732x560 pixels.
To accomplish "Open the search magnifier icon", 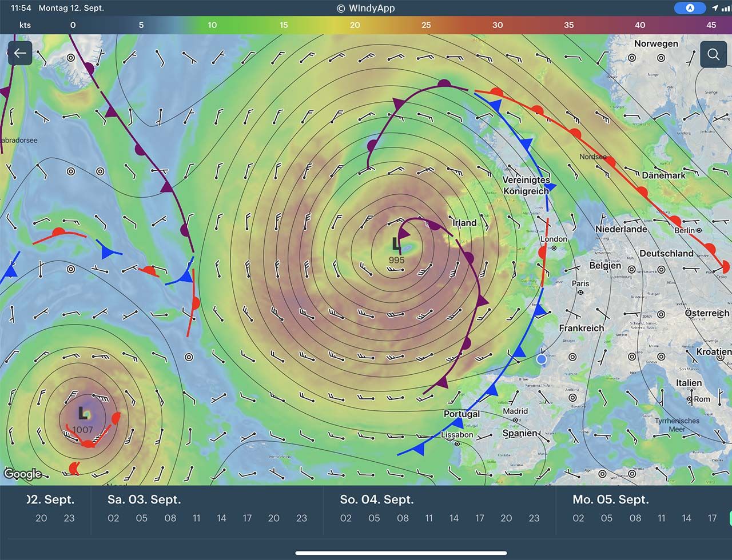I will [x=713, y=54].
